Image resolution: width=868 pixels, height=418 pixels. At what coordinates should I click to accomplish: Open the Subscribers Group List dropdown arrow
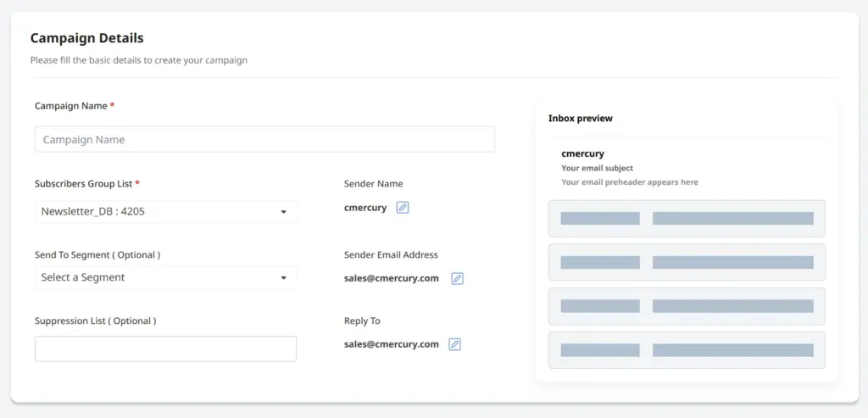click(283, 211)
